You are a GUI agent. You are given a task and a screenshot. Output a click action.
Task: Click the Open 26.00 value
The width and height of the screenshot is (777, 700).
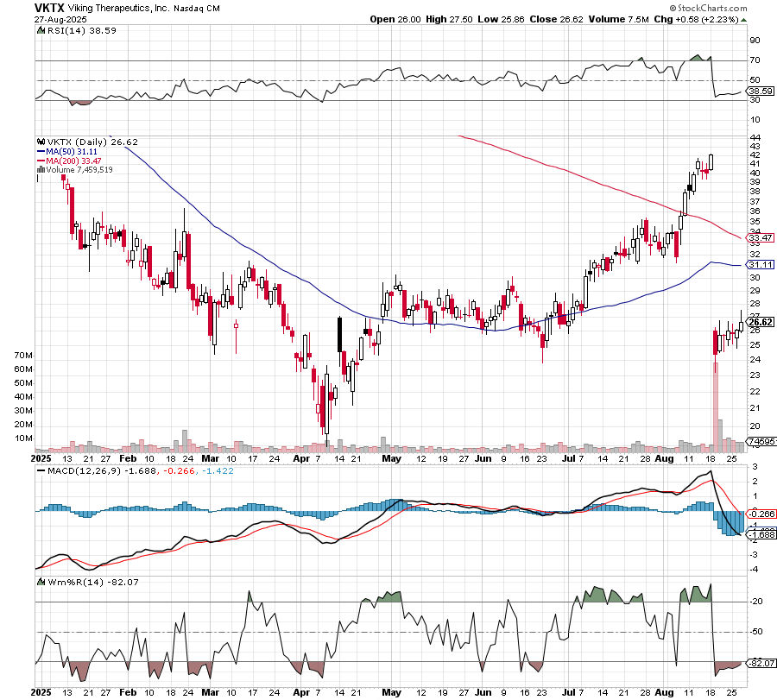pyautogui.click(x=395, y=19)
